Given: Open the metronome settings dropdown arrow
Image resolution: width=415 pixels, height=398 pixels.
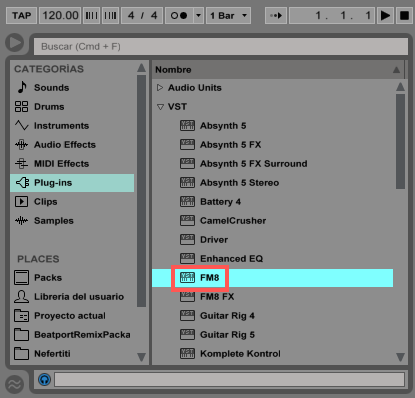Looking at the screenshot, I should point(199,16).
